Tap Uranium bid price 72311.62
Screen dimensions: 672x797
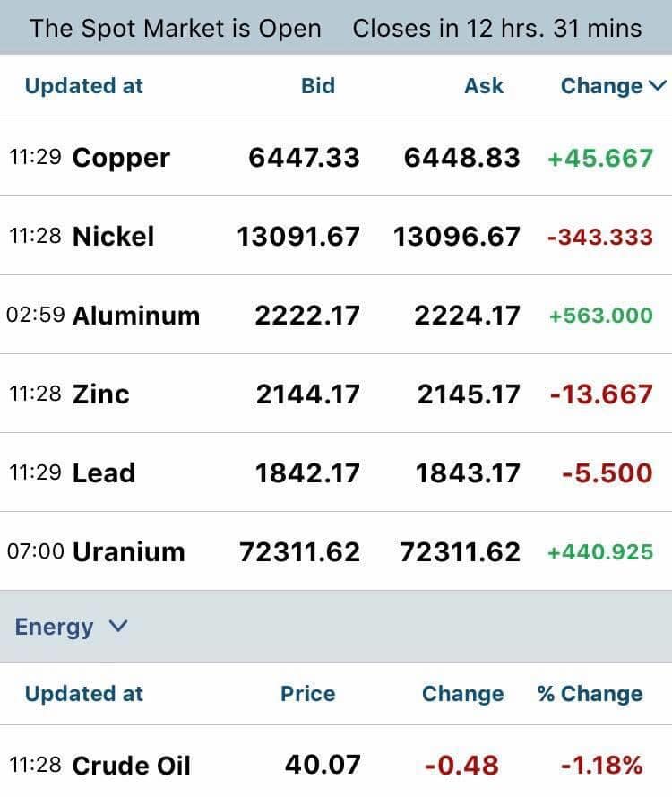[299, 552]
